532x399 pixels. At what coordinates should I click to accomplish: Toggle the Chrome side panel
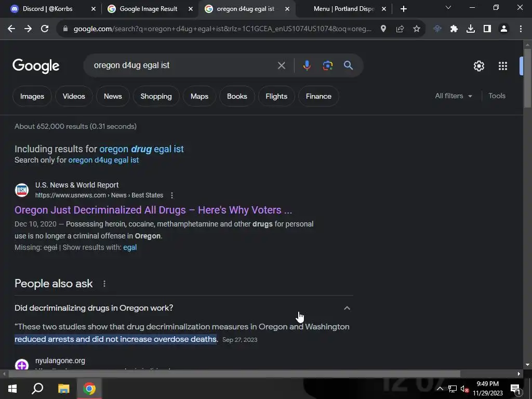click(487, 29)
